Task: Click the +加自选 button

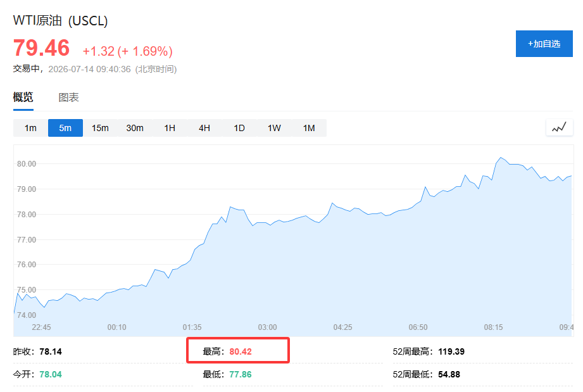Action: pyautogui.click(x=544, y=44)
